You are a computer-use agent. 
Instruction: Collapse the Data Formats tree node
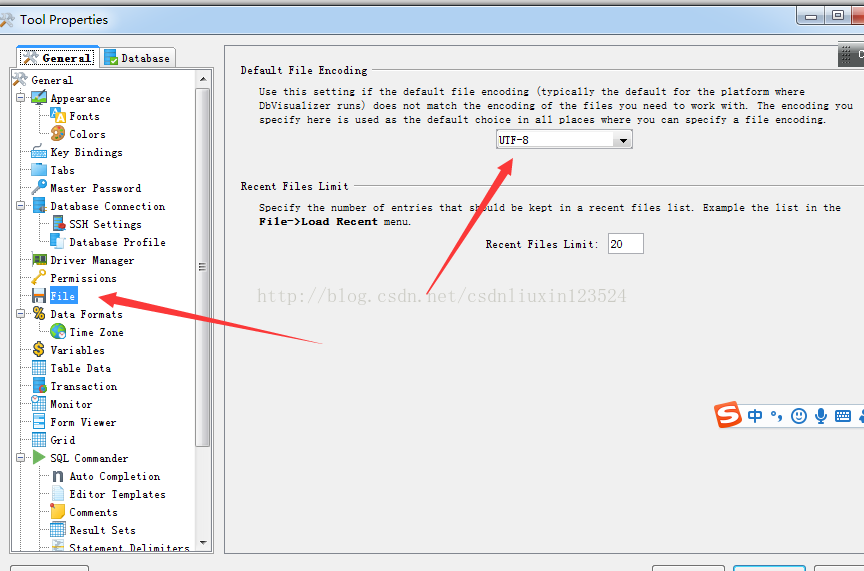[20, 314]
